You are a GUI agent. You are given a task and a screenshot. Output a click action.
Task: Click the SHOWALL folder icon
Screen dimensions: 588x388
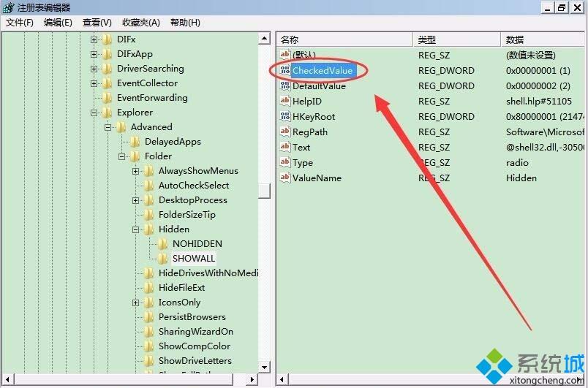pos(163,259)
